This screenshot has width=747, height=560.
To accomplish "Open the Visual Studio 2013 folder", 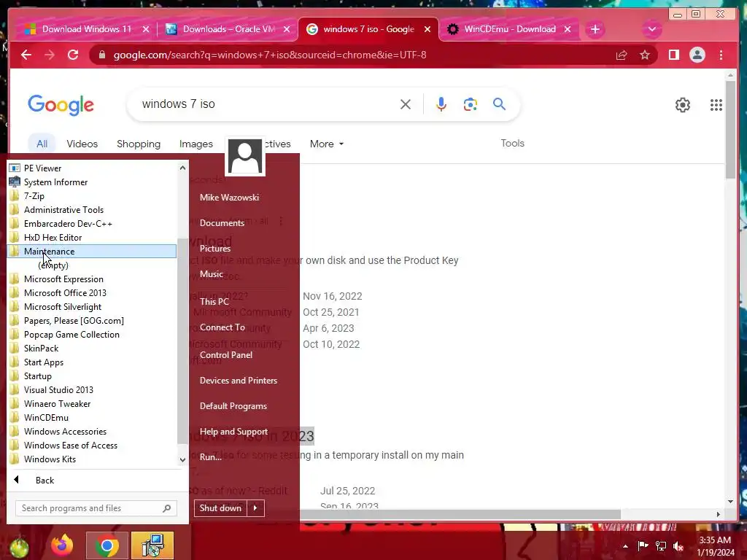I will [92, 389].
